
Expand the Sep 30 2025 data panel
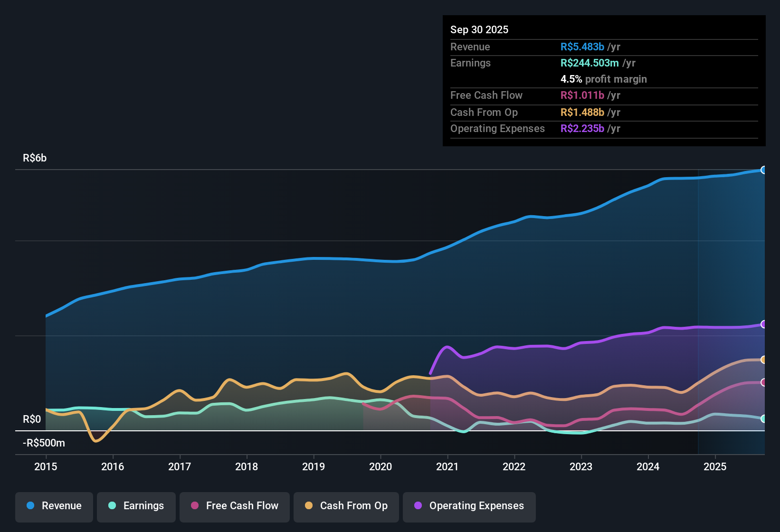[479, 29]
